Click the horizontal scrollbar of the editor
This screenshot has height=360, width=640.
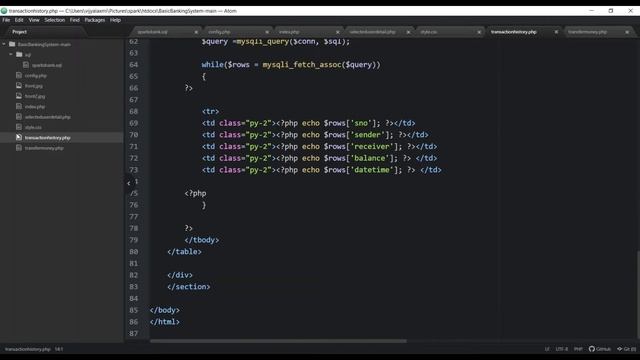click(278, 341)
